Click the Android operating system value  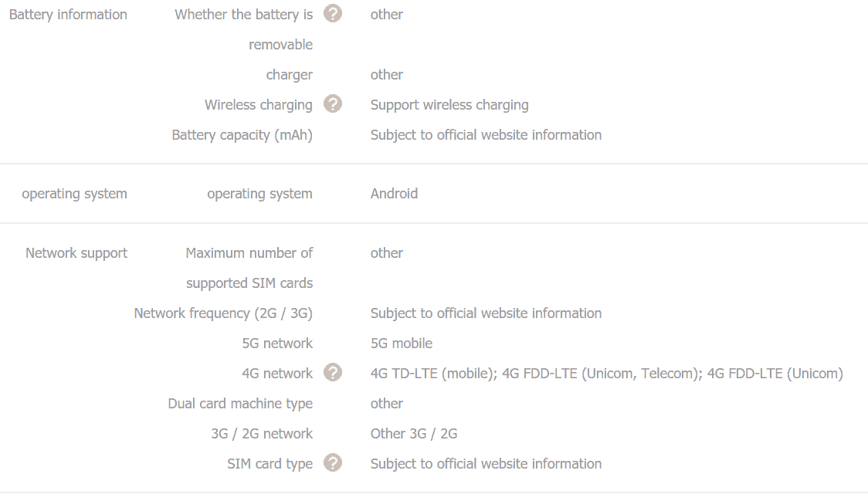click(x=394, y=194)
